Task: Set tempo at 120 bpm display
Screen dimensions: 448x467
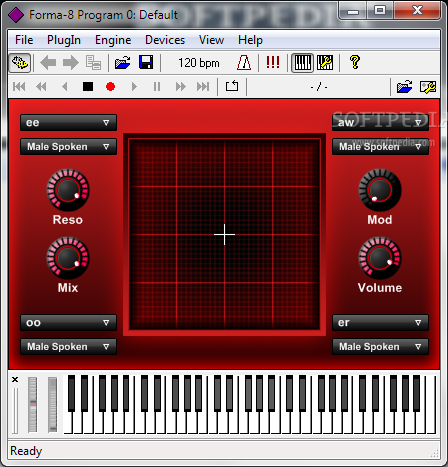Action: tap(199, 63)
